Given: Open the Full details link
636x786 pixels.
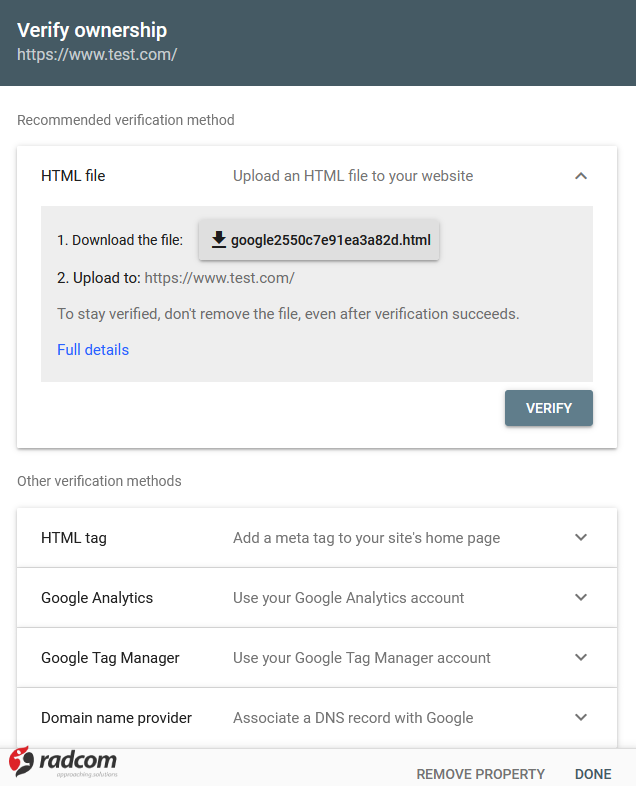Looking at the screenshot, I should coord(93,349).
